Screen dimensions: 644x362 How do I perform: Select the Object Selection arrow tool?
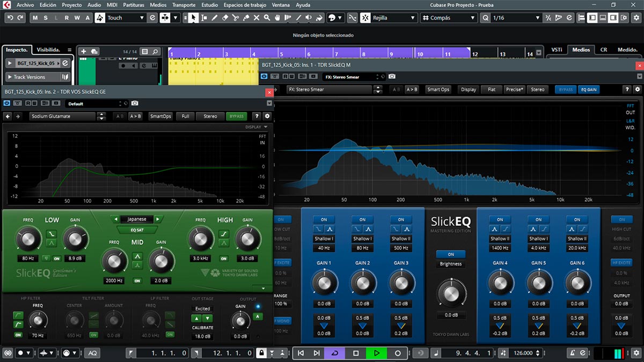[x=193, y=18]
